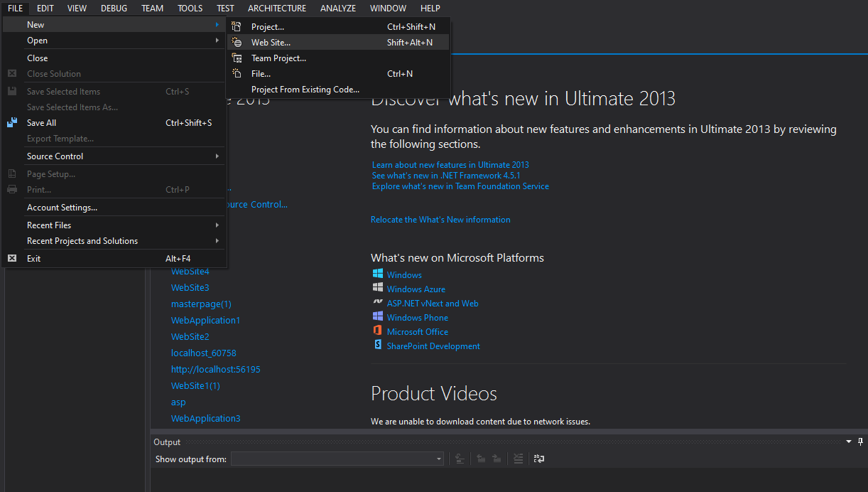Click Clear All icon in Output toolbar
This screenshot has height=492, width=868.
click(518, 459)
